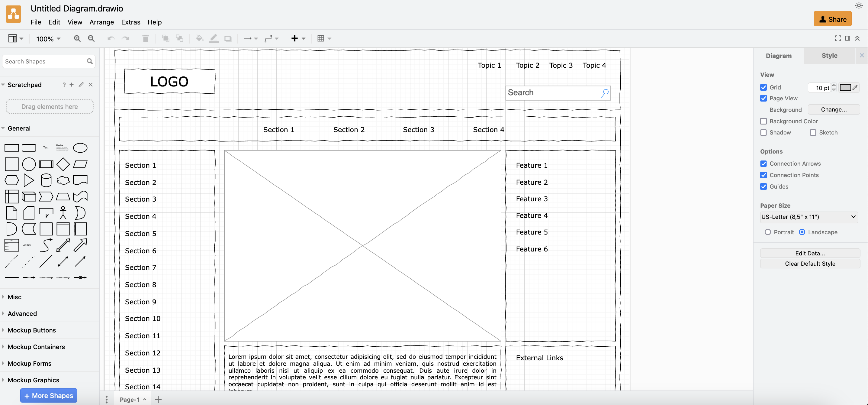
Task: Enable the Shadow checkbox
Action: [x=764, y=132]
